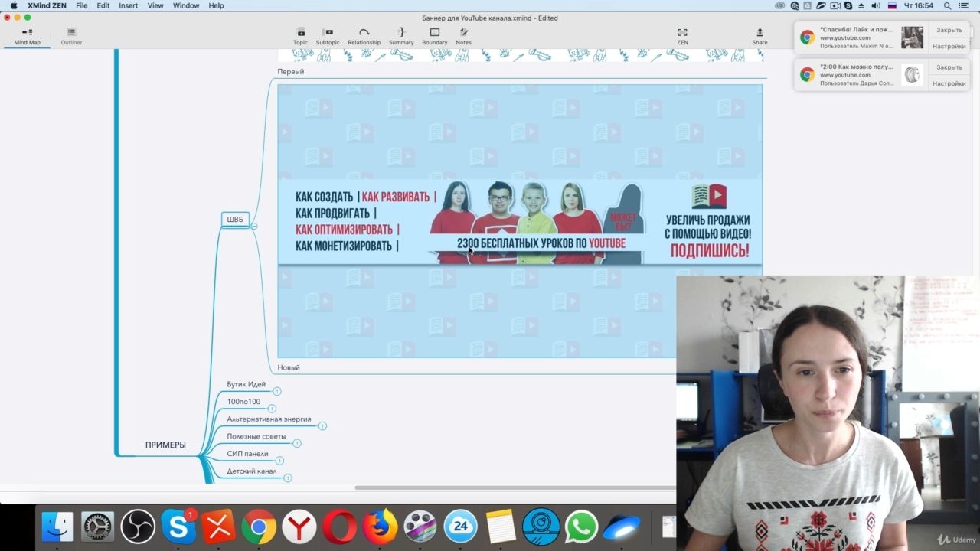Select the Relationship tool

364,36
